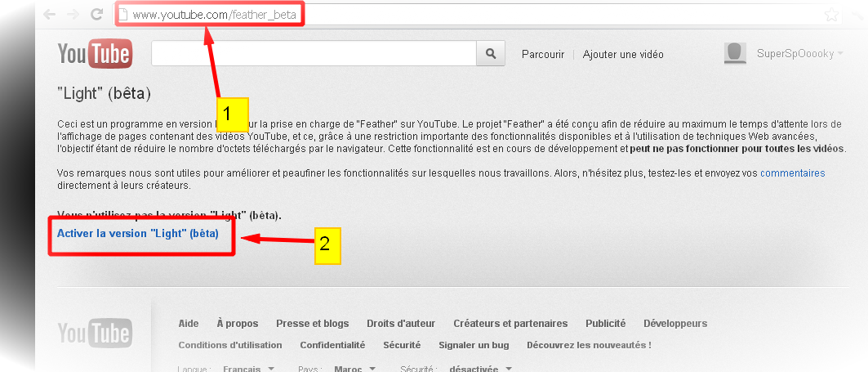Click the browser back arrow
The height and width of the screenshot is (372, 868).
(49, 15)
